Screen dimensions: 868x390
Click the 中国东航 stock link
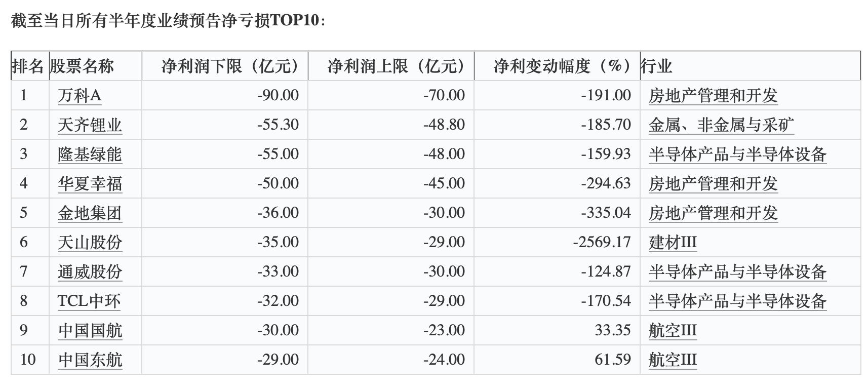(90, 360)
